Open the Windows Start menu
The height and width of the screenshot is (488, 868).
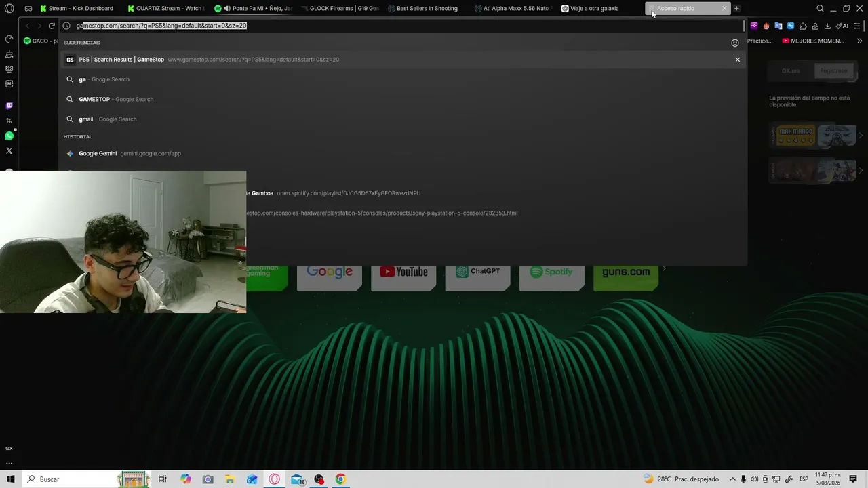(10, 479)
